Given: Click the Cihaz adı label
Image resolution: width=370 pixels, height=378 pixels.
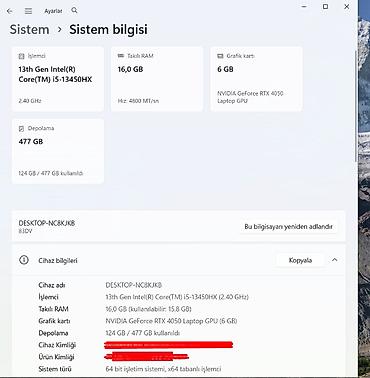Looking at the screenshot, I should pos(52,285).
